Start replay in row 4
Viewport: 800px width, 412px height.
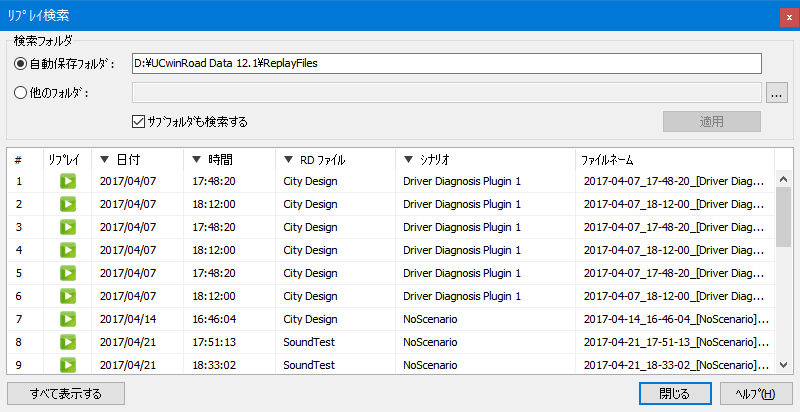click(67, 250)
